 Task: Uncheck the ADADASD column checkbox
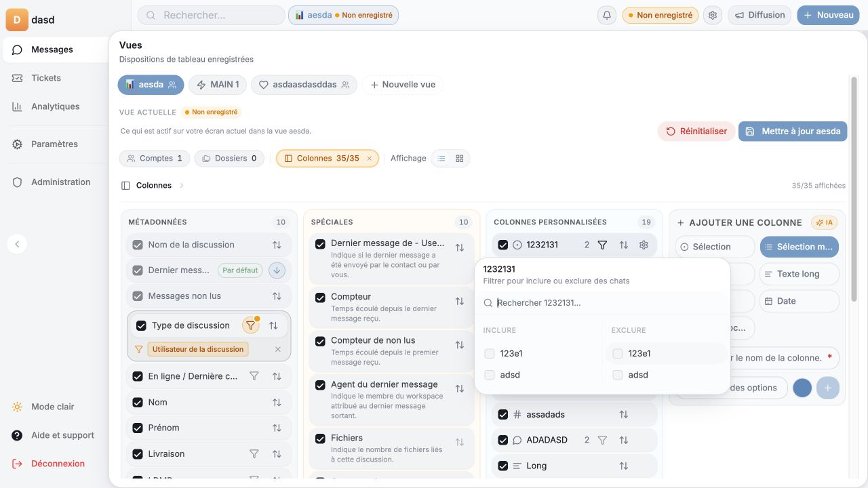click(x=502, y=440)
